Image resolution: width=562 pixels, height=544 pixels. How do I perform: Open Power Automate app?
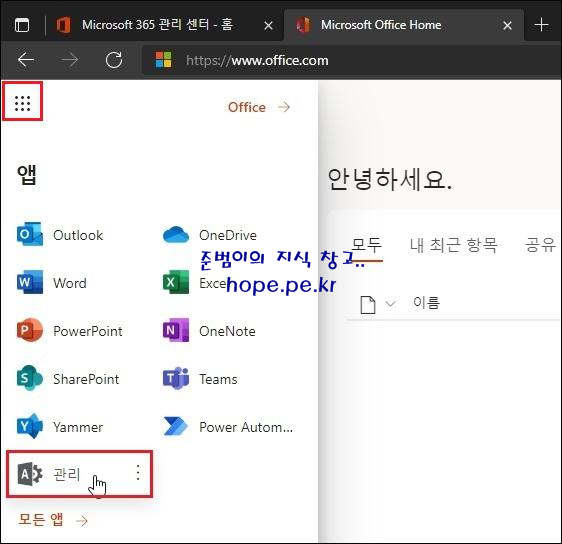[228, 426]
